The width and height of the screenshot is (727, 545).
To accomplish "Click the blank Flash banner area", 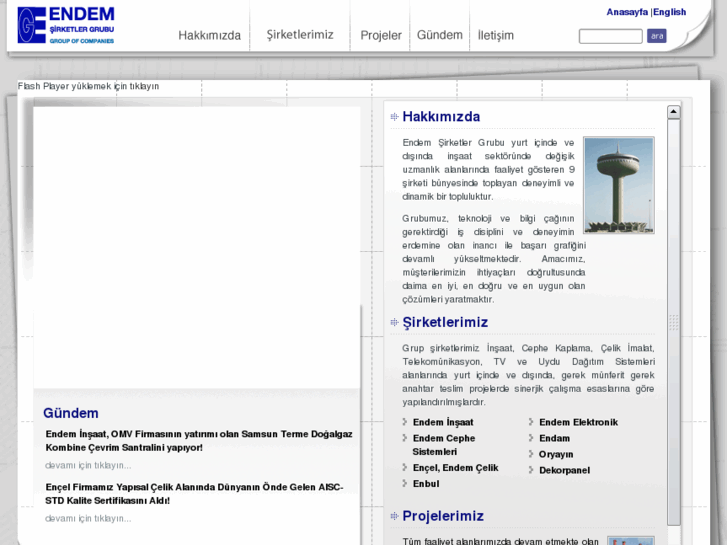I will coord(197,248).
